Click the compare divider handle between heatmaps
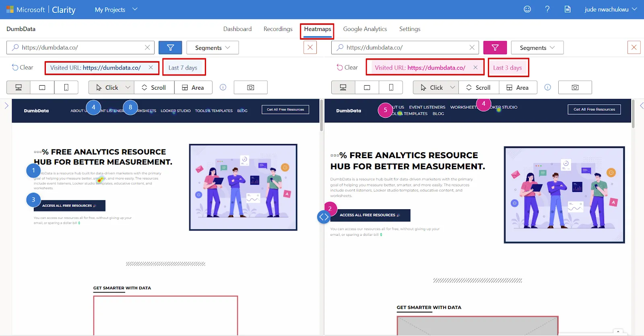This screenshot has width=644, height=336. [x=324, y=217]
